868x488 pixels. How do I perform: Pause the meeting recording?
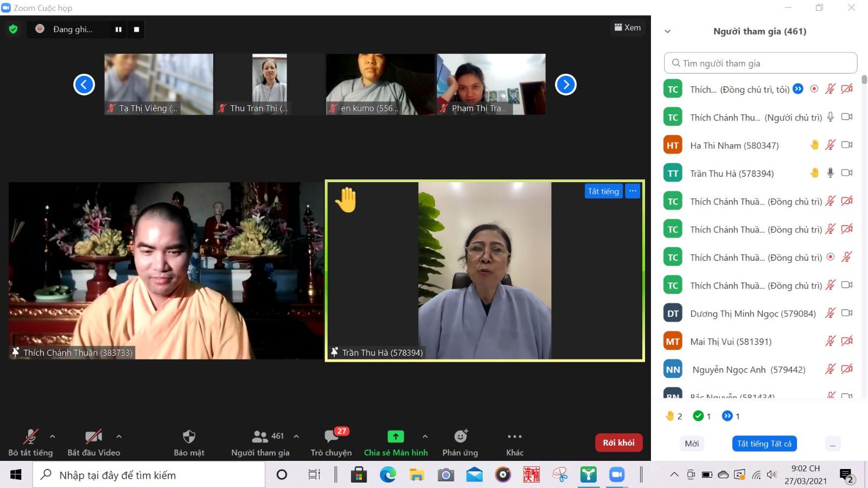pos(118,29)
